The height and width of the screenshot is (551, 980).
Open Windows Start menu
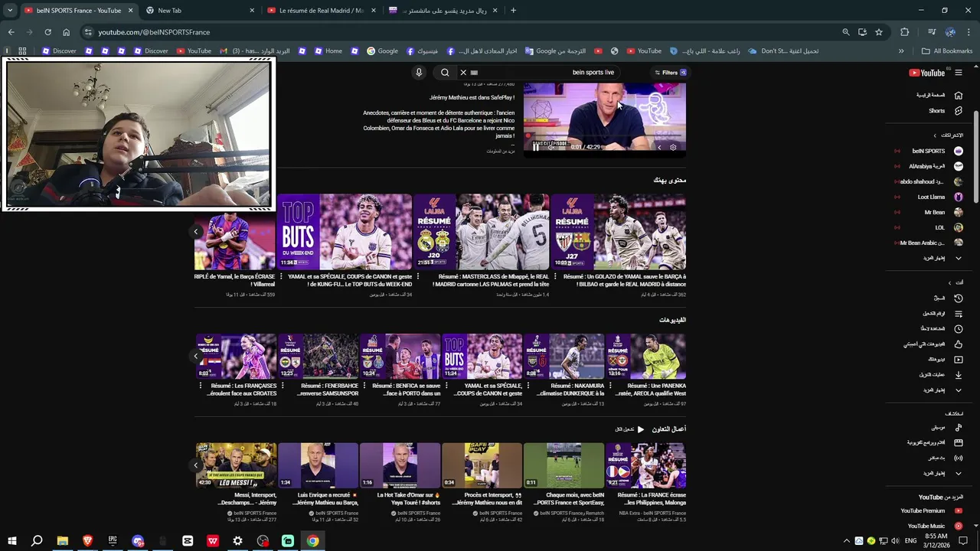coord(11,541)
